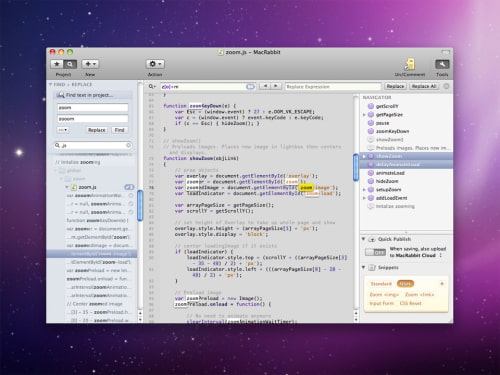Viewport: 500px width, 375px height.
Task: Click the editor vertical scrollbar thumb
Action: [356, 167]
